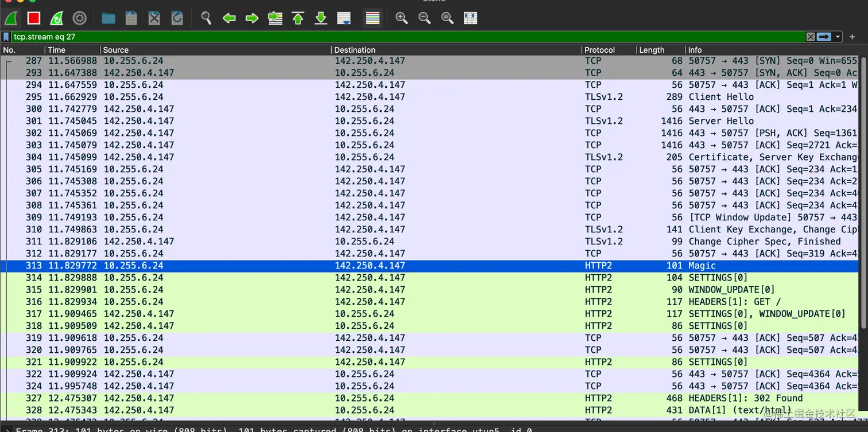Apply the display filter arrow
The height and width of the screenshot is (432, 868).
pos(824,37)
